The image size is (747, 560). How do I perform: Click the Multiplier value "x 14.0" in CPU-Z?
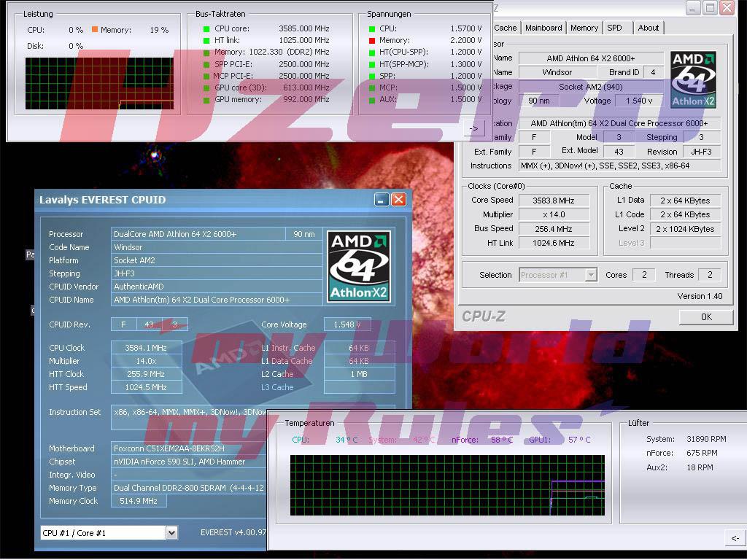point(554,215)
